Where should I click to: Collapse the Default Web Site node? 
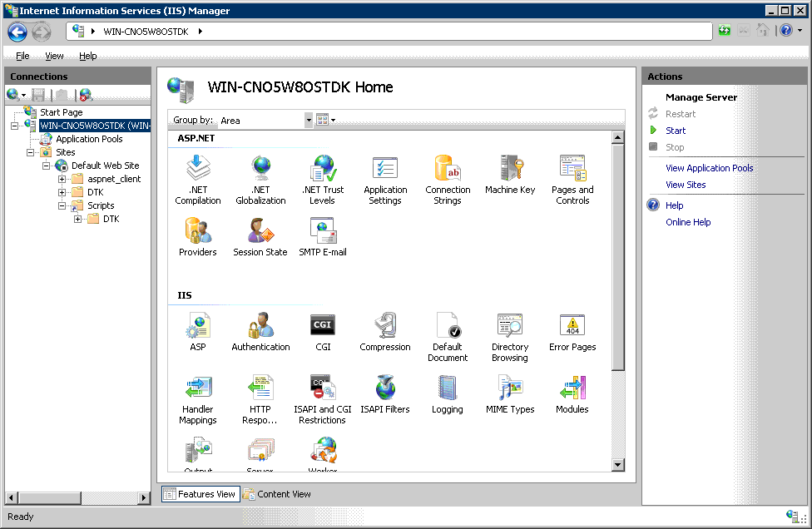[x=47, y=166]
